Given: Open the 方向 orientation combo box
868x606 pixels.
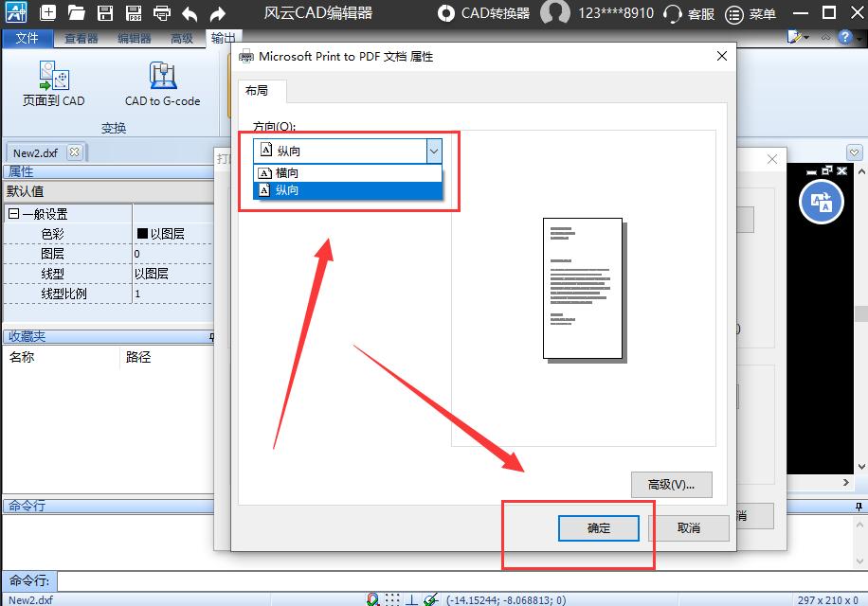Looking at the screenshot, I should (348, 151).
